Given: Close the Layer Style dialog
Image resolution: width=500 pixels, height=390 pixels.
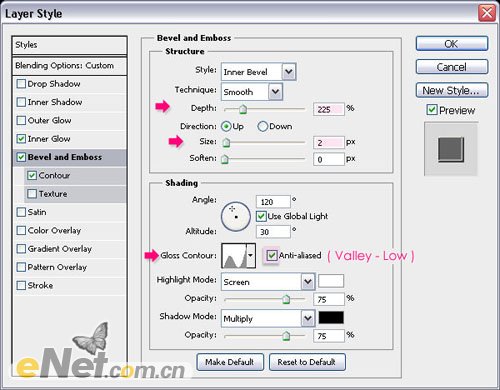Looking at the screenshot, I should click(487, 13).
